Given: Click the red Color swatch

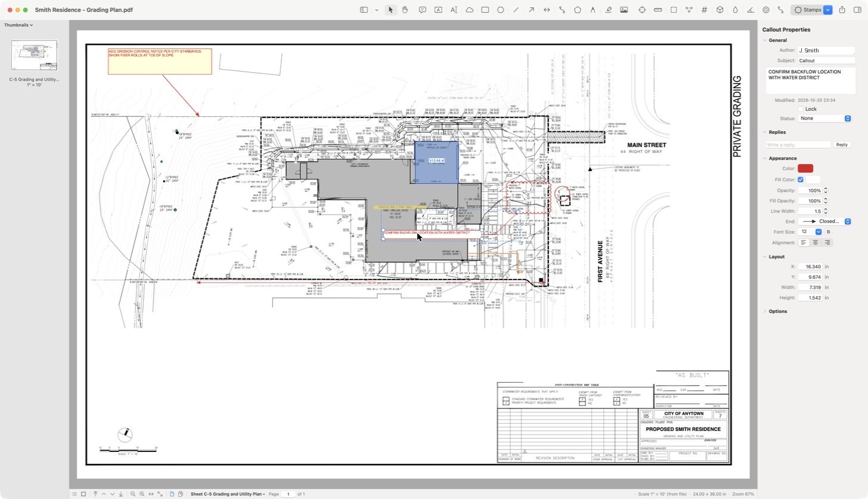Looking at the screenshot, I should 805,169.
